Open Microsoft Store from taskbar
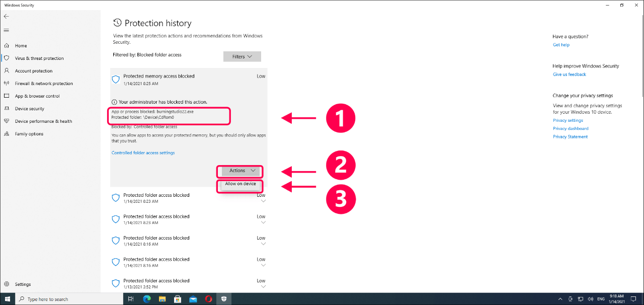 [178, 299]
